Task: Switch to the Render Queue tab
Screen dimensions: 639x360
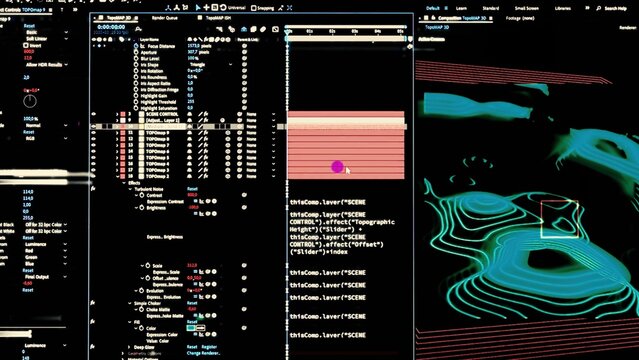Action: pos(165,18)
